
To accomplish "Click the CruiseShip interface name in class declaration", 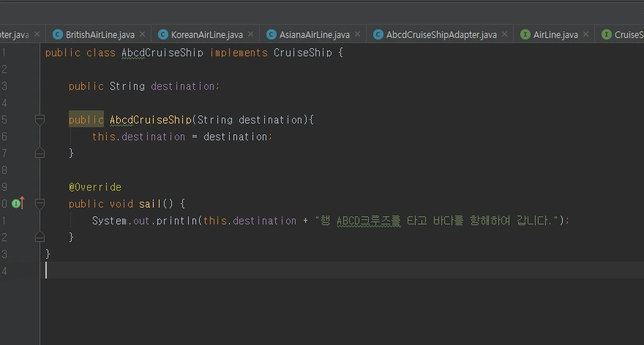I will point(303,53).
